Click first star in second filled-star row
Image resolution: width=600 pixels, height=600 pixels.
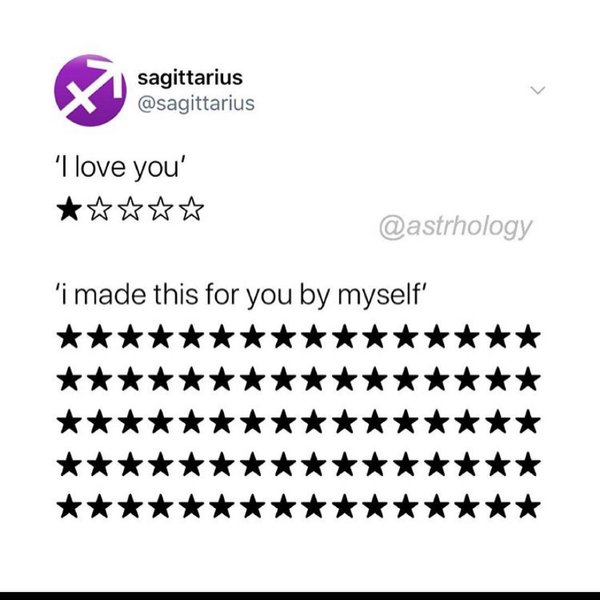click(x=69, y=379)
